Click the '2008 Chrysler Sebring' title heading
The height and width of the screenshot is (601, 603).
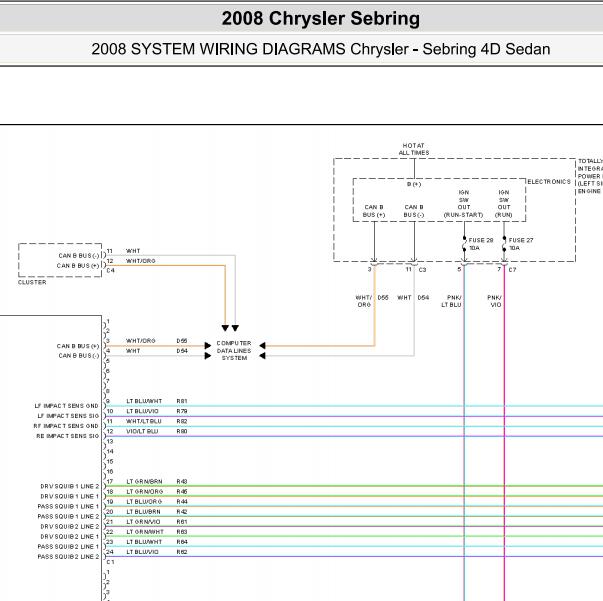point(320,18)
